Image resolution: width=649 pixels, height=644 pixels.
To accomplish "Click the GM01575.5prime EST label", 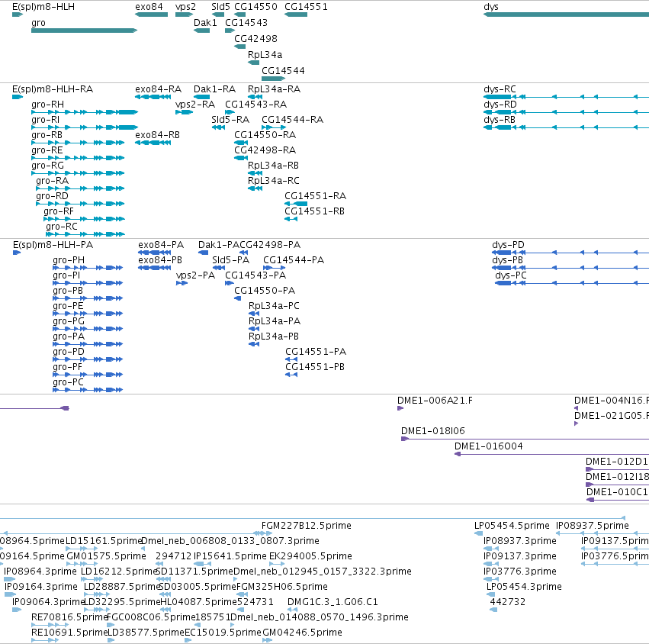I will tap(106, 556).
